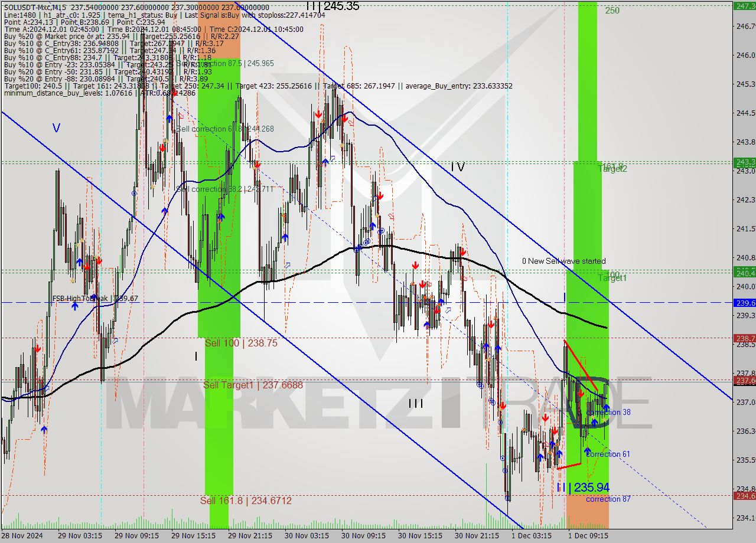Click the 'Target2' label
The width and height of the screenshot is (756, 543).
click(x=612, y=169)
